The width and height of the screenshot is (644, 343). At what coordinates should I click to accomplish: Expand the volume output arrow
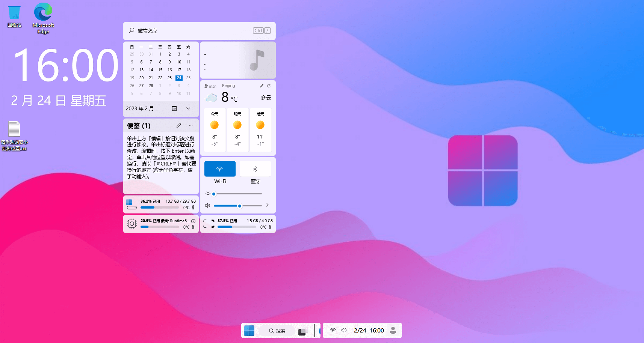pyautogui.click(x=268, y=205)
